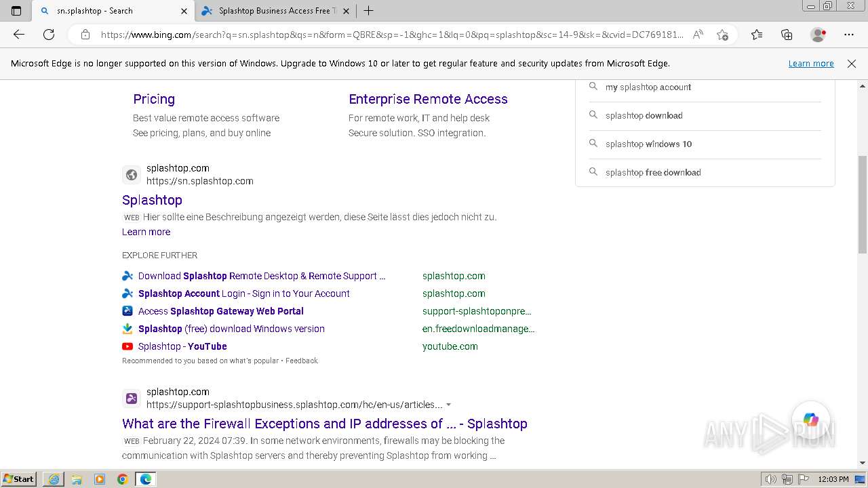Click the taskbar clock showing 12:03 PM

tap(833, 479)
